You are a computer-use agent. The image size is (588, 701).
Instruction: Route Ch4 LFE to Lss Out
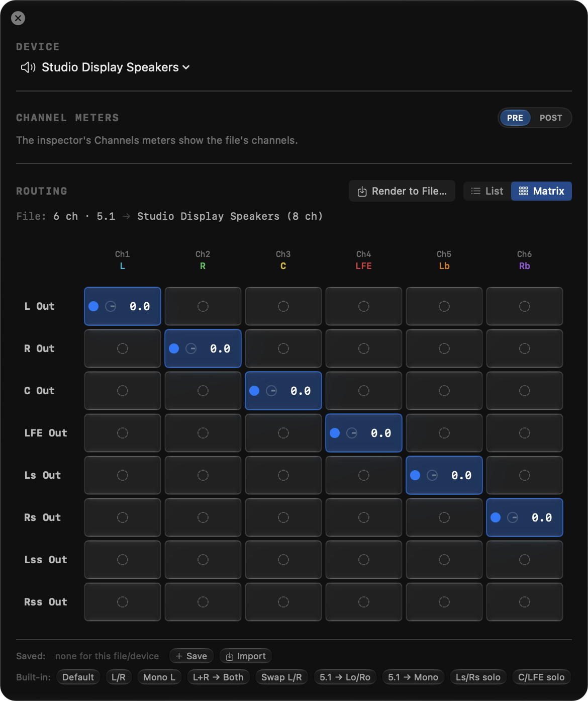[x=364, y=560]
